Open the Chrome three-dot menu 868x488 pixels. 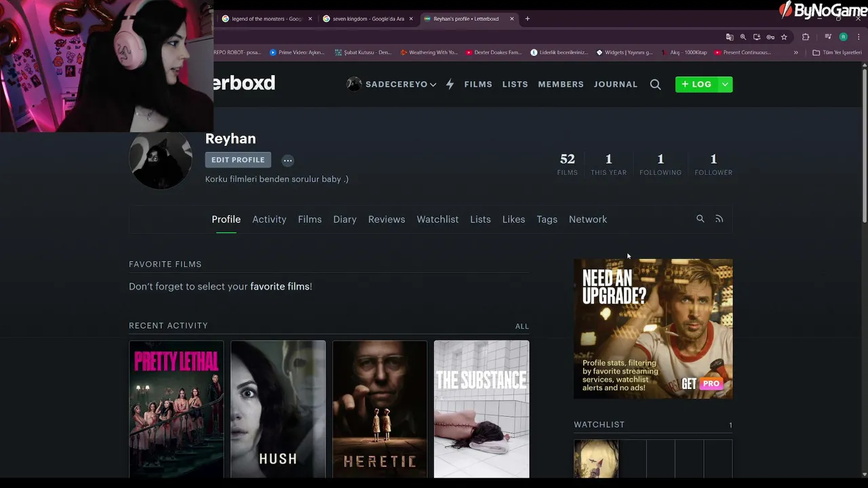point(859,37)
